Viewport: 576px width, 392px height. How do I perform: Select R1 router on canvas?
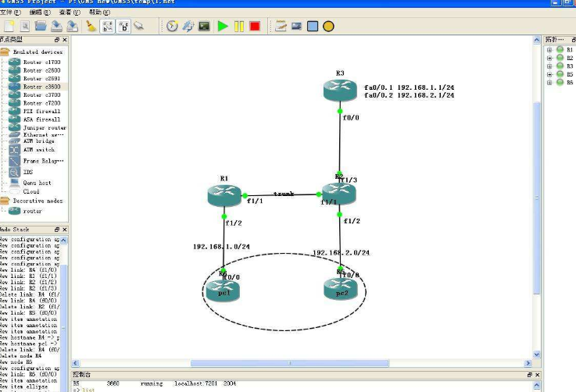(224, 196)
